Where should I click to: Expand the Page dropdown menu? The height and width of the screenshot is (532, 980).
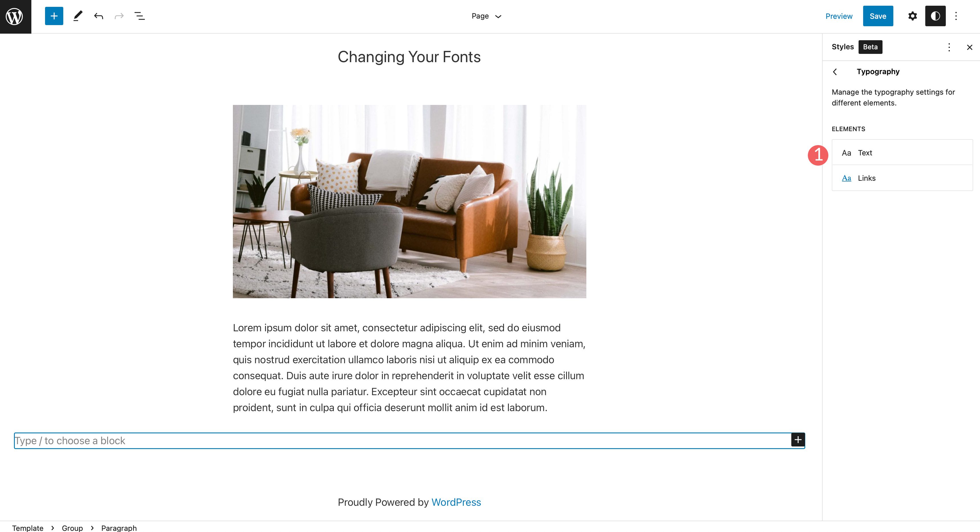487,16
